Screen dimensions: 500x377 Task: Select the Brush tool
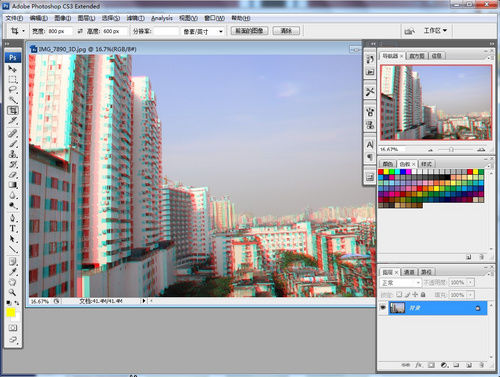click(13, 144)
